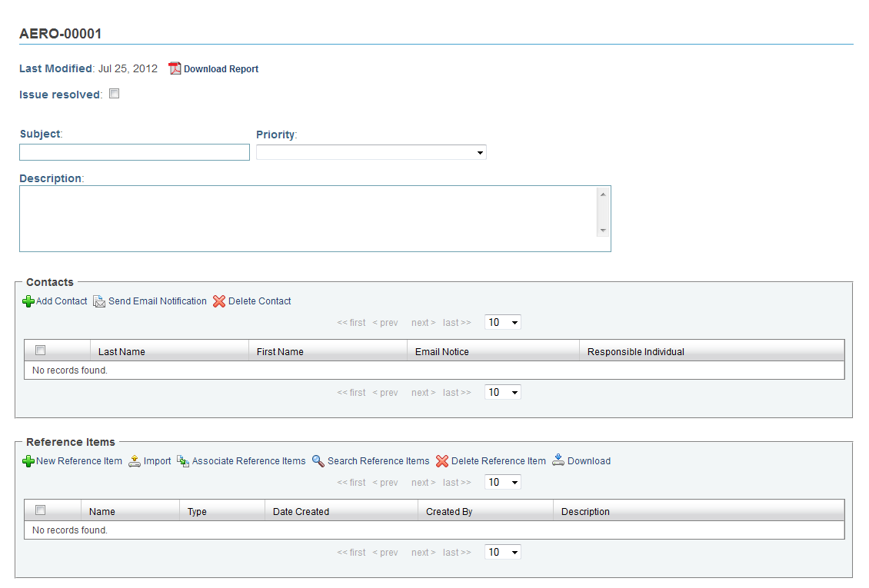Click the Responsible Individual column header
Screen dimensions: 869x588
point(712,351)
